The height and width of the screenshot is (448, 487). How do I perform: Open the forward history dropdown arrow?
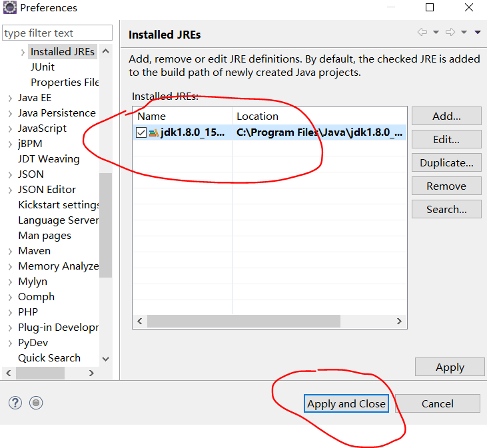(464, 32)
